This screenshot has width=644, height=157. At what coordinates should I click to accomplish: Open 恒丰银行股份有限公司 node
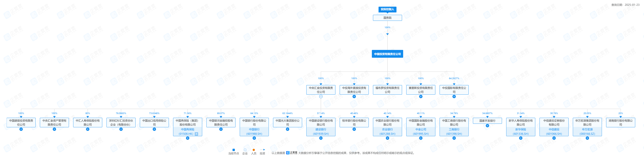tap(354, 122)
